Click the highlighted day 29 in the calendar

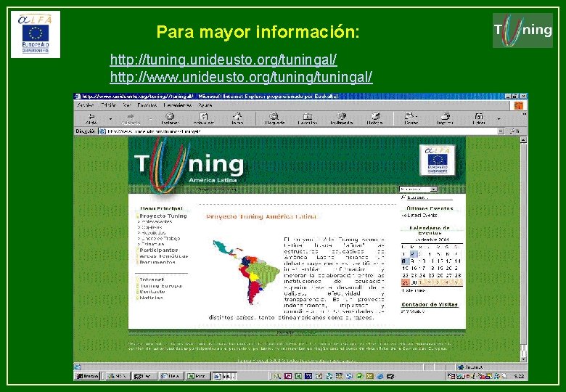(x=406, y=282)
